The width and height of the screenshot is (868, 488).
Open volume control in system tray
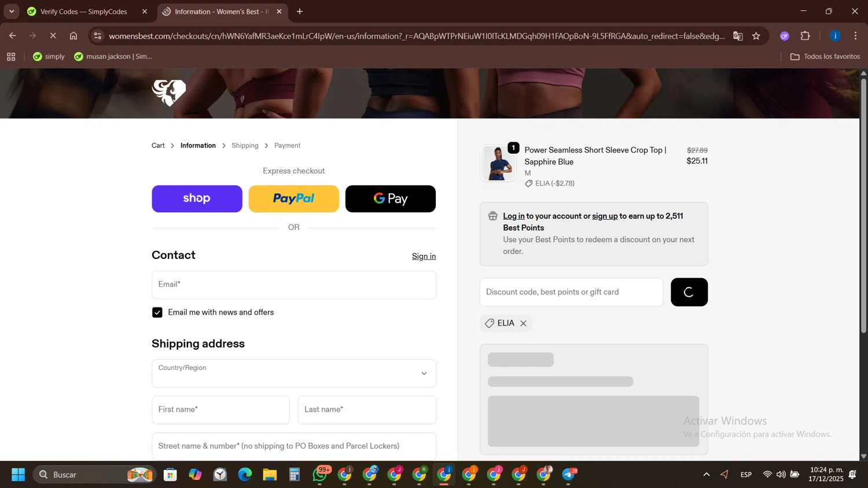pyautogui.click(x=781, y=475)
